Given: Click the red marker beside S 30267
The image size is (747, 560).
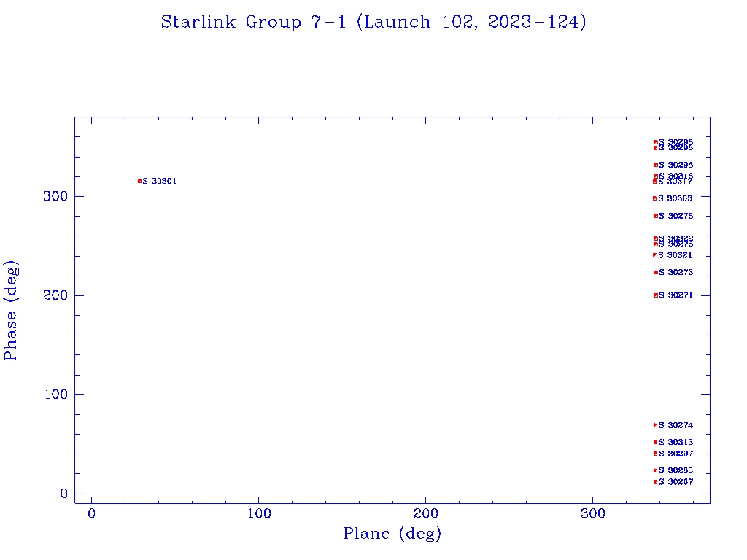Looking at the screenshot, I should [x=656, y=482].
